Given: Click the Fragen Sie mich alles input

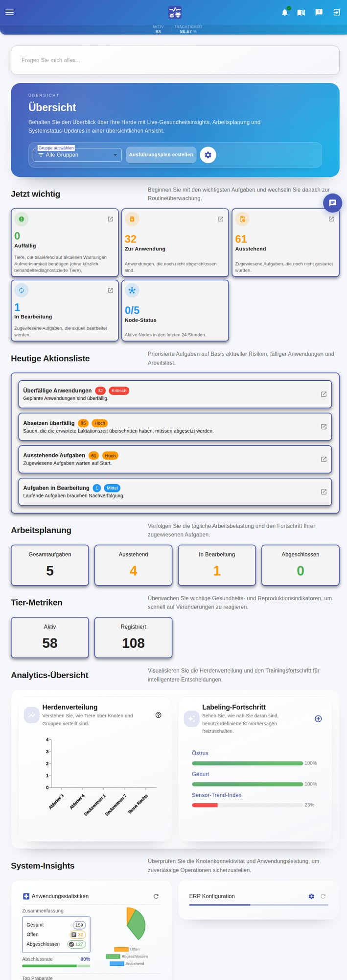Looking at the screenshot, I should tap(175, 60).
